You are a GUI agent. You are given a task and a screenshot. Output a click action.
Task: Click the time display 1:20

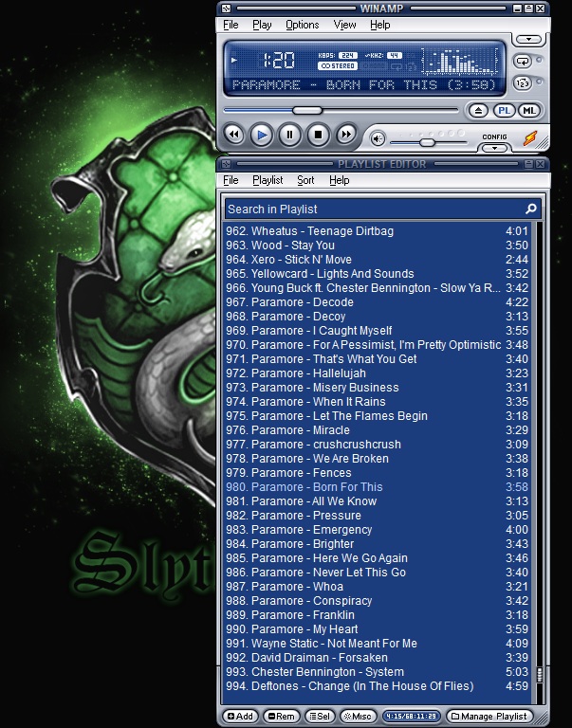(x=279, y=60)
